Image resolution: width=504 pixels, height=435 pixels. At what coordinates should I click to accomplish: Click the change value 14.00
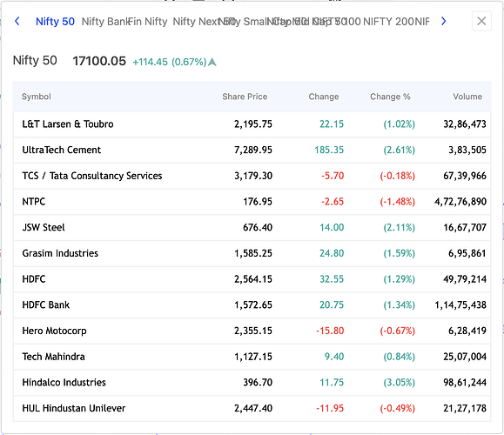point(332,227)
